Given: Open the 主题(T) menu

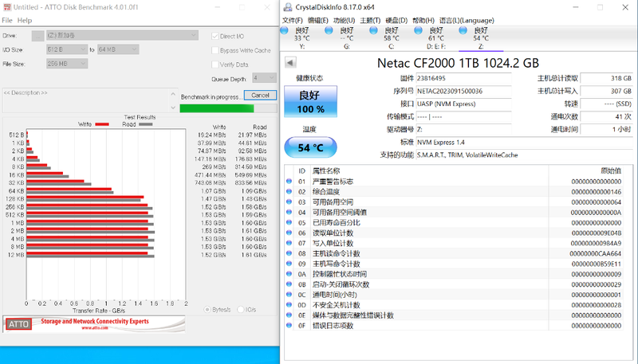Looking at the screenshot, I should [370, 21].
